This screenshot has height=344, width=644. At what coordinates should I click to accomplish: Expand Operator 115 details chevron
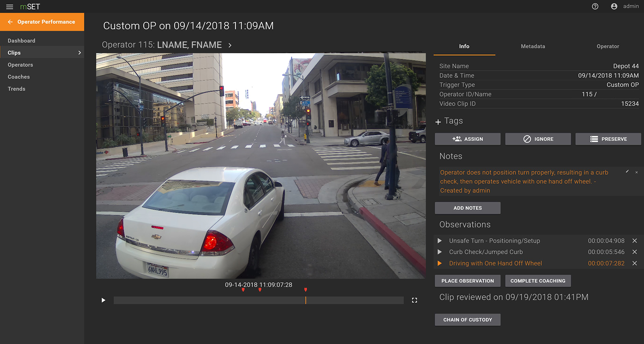pos(230,46)
